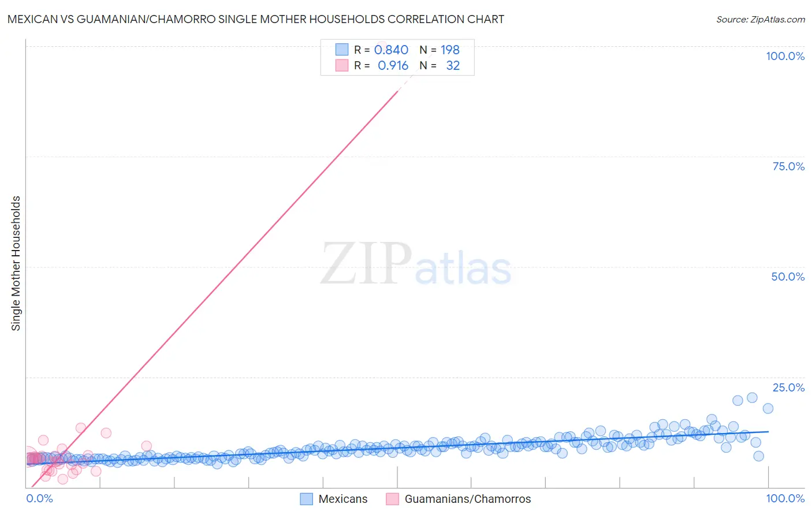The image size is (812, 515).
Task: Click the 50.0% y-axis tick label
Action: [788, 277]
